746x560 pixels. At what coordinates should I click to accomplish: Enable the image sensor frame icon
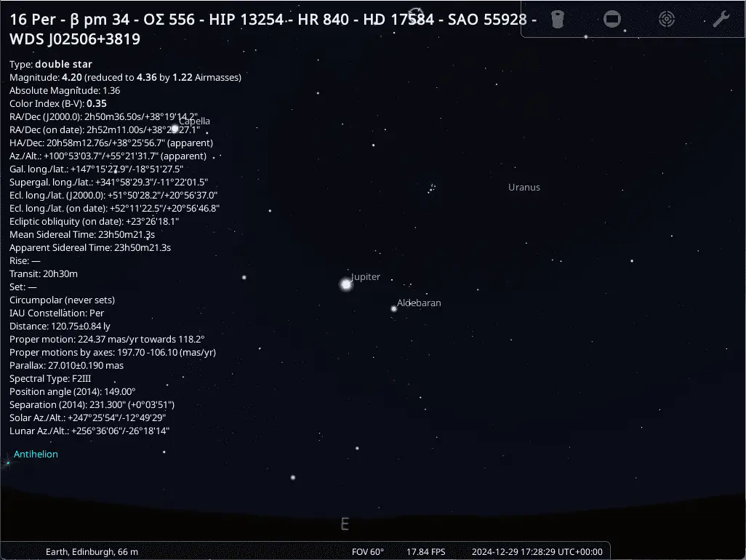pos(611,20)
